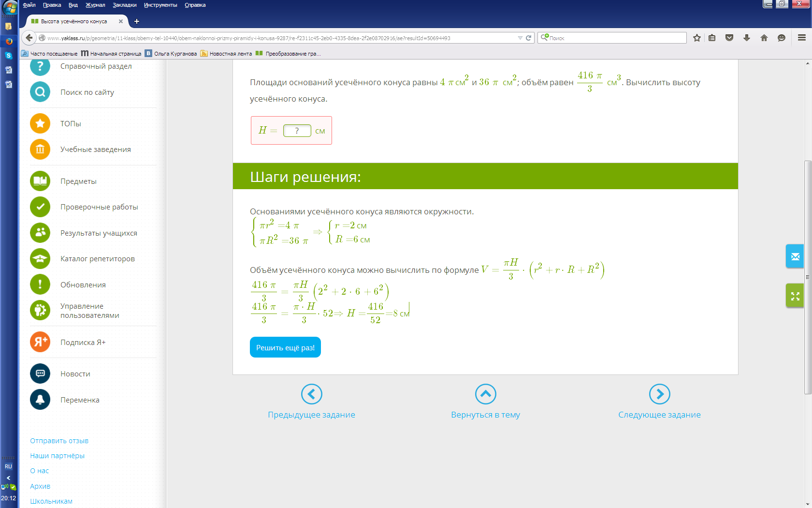Click the RU language indicator
The height and width of the screenshot is (508, 812).
(8, 466)
